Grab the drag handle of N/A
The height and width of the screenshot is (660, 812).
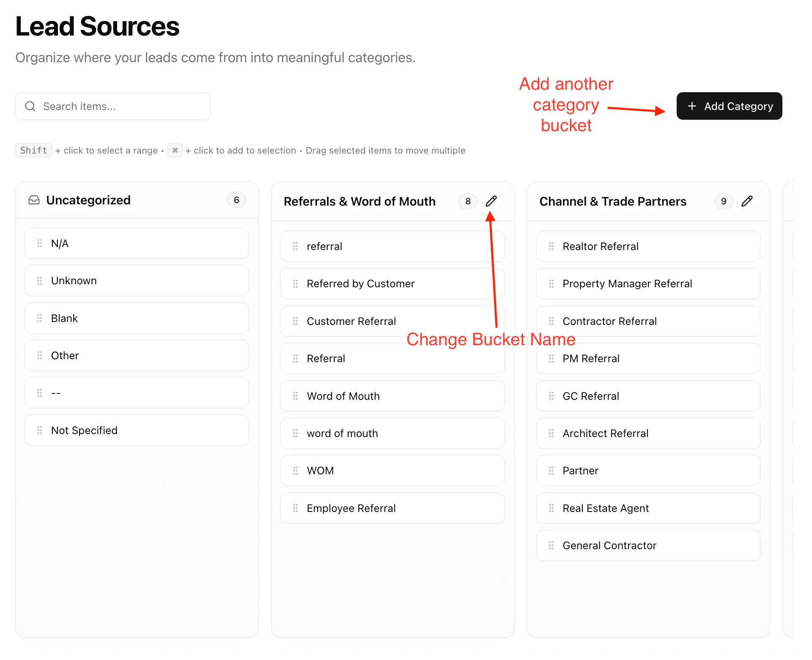39,243
